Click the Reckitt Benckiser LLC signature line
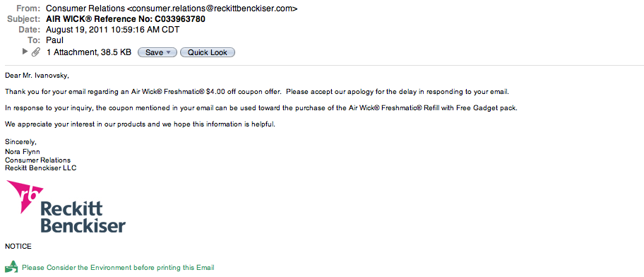The image size is (644, 277). (x=41, y=167)
